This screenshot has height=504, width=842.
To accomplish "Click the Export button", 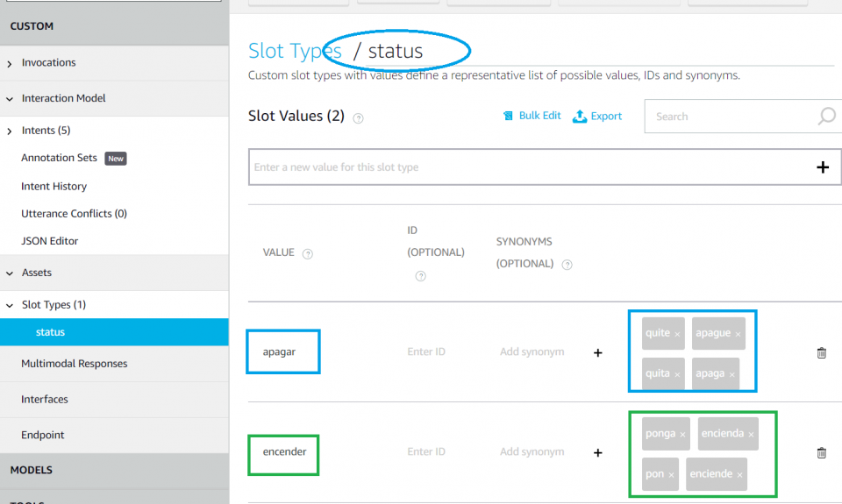I will click(597, 116).
